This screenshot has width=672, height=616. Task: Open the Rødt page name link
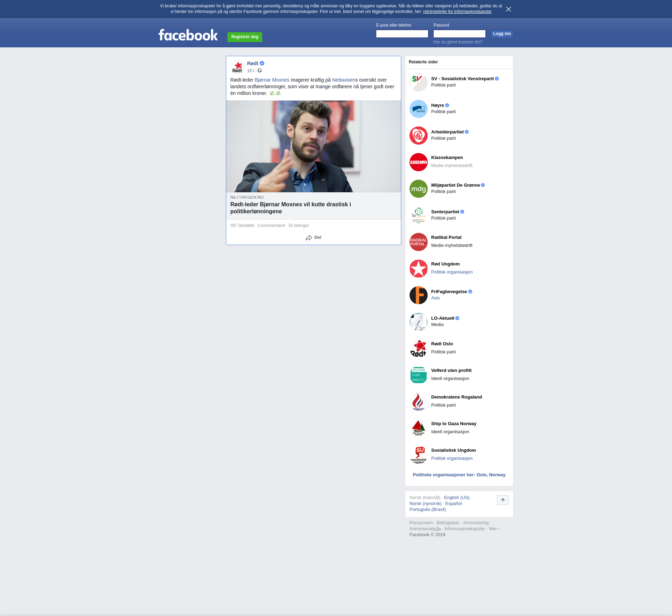pyautogui.click(x=253, y=63)
